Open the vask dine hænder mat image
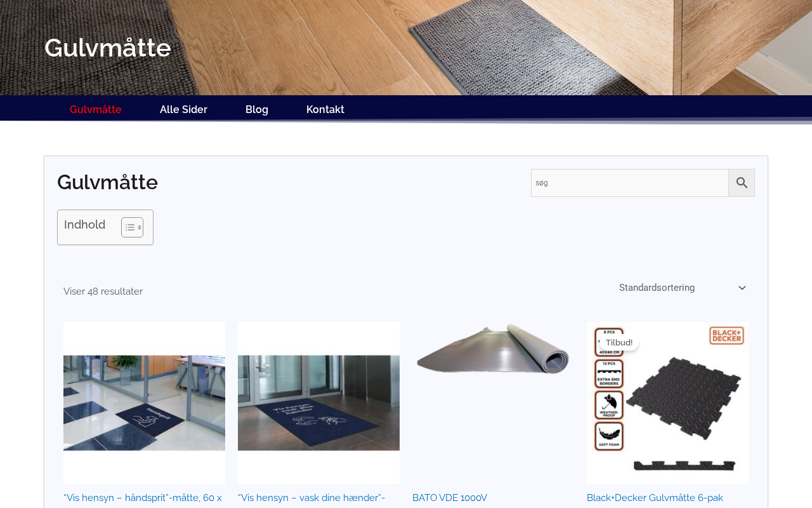812x508 pixels. tap(318, 403)
